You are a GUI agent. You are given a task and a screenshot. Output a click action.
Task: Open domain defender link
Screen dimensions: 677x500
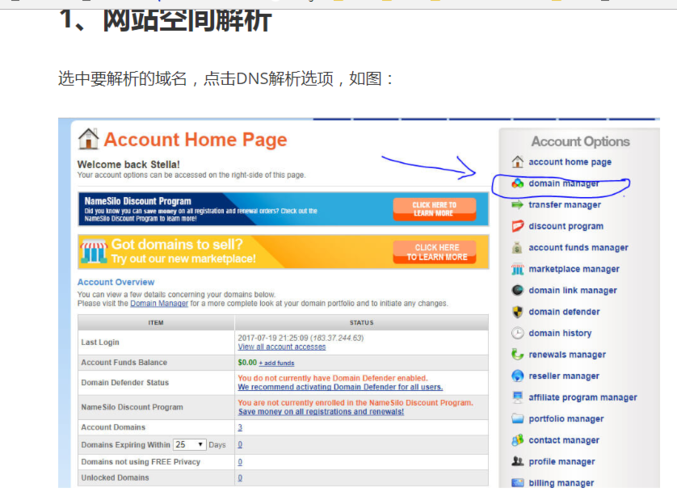(x=564, y=312)
